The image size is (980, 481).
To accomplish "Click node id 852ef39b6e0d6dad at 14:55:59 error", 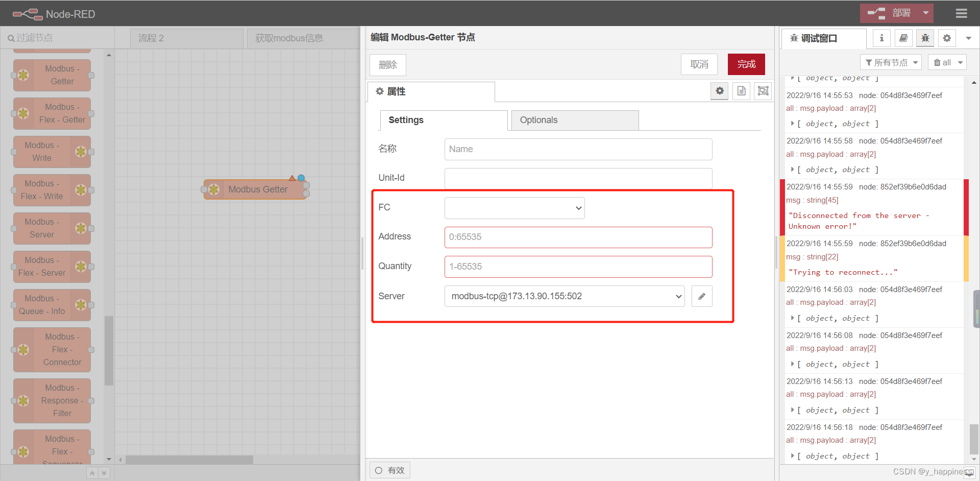I will pyautogui.click(x=902, y=187).
